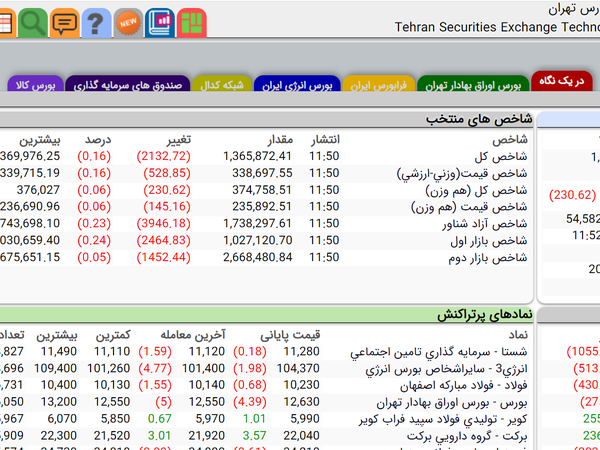The width and height of the screenshot is (600, 450).
Task: Open بورس - بورس اوراق بهادار تهران symbol
Action: 452,402
